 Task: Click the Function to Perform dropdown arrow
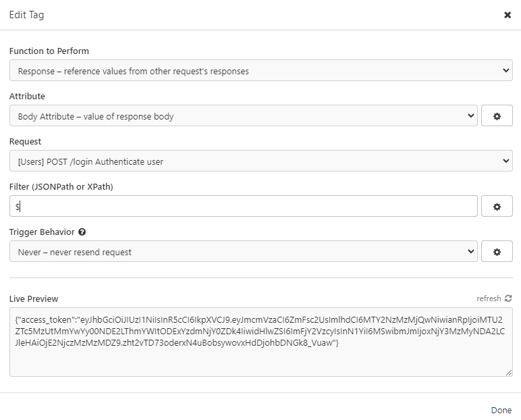point(505,70)
